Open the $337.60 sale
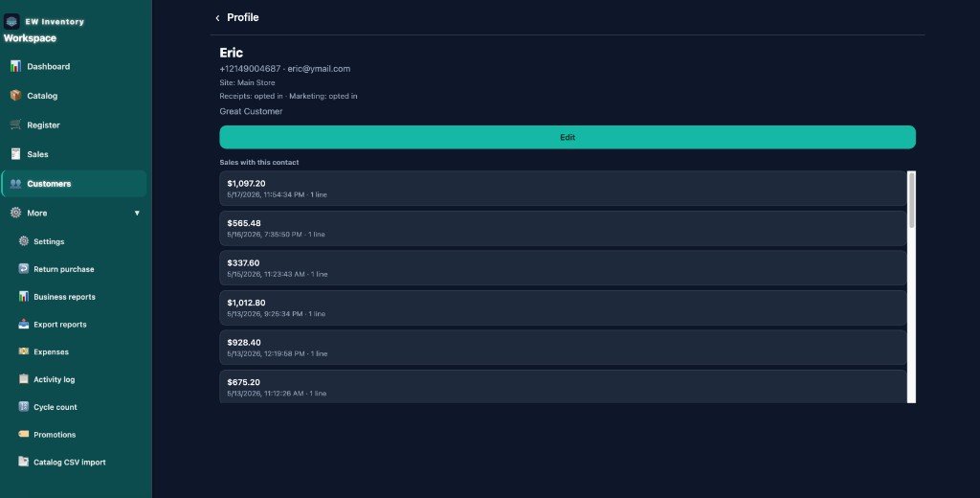 pos(563,268)
